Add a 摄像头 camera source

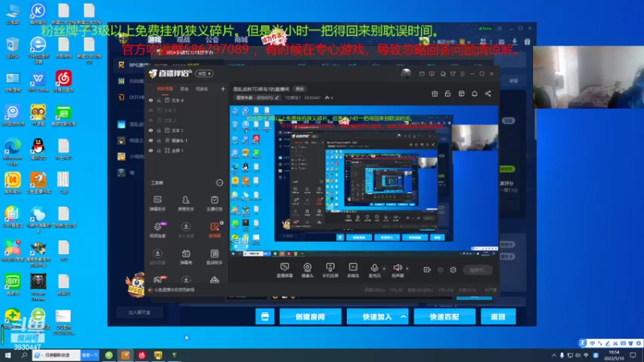[x=308, y=270]
